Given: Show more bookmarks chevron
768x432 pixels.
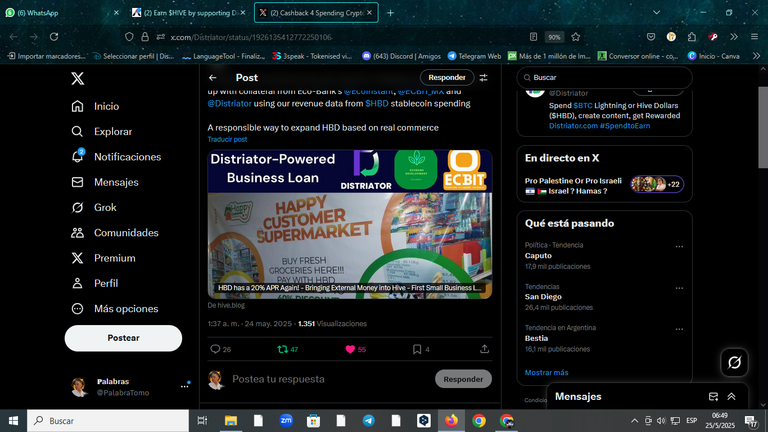Looking at the screenshot, I should point(756,56).
